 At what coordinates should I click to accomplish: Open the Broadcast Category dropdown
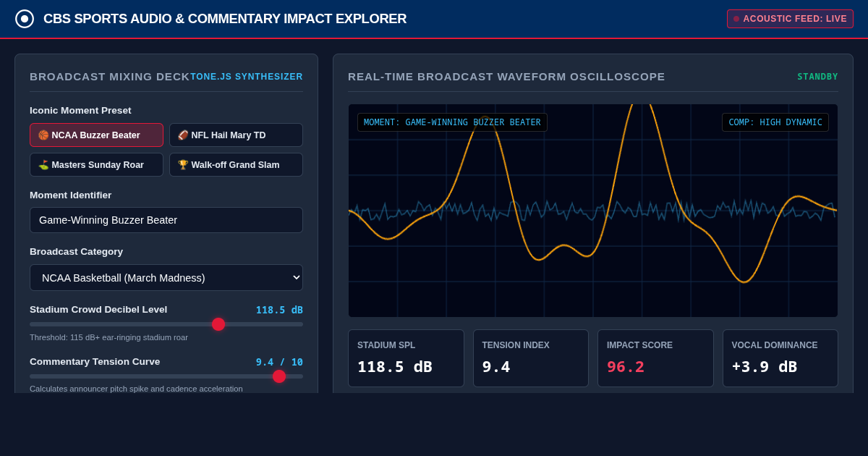click(166, 278)
